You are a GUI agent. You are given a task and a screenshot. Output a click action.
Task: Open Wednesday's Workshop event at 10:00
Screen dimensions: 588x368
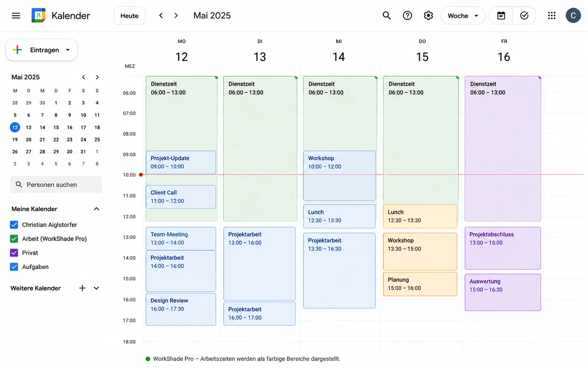pos(339,176)
